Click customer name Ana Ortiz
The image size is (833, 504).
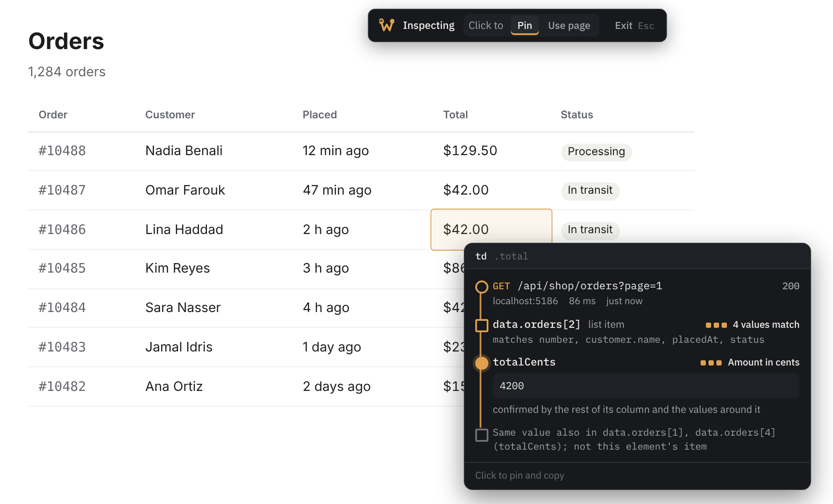click(174, 387)
